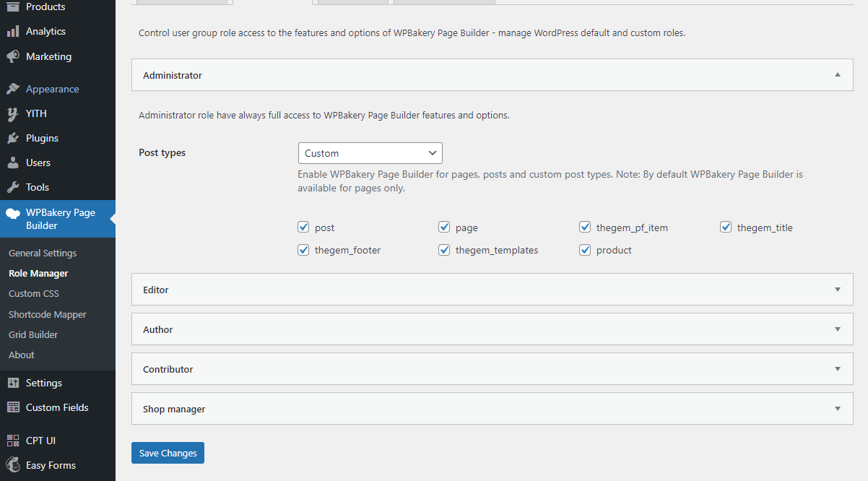Expand the Author role arrow

click(x=838, y=329)
